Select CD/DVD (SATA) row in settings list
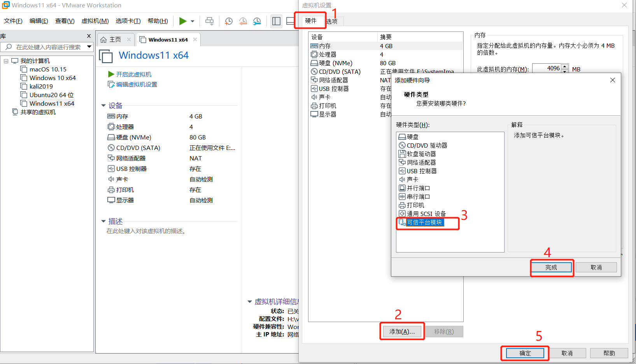This screenshot has width=636, height=364. [386, 71]
